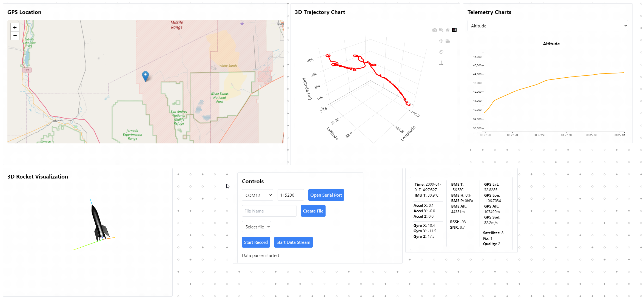Focus the File Name input field
Viewport: 644px width, 303px height.
(269, 211)
